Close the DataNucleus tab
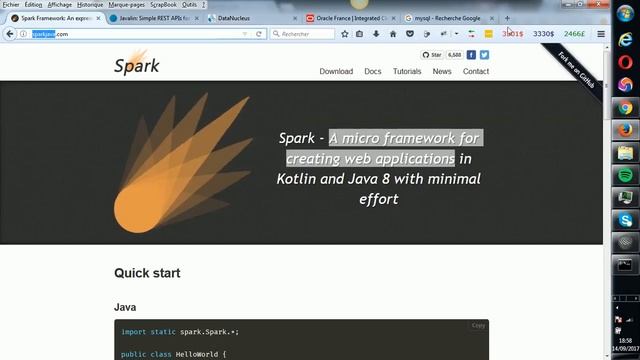640x360 pixels. (295, 18)
